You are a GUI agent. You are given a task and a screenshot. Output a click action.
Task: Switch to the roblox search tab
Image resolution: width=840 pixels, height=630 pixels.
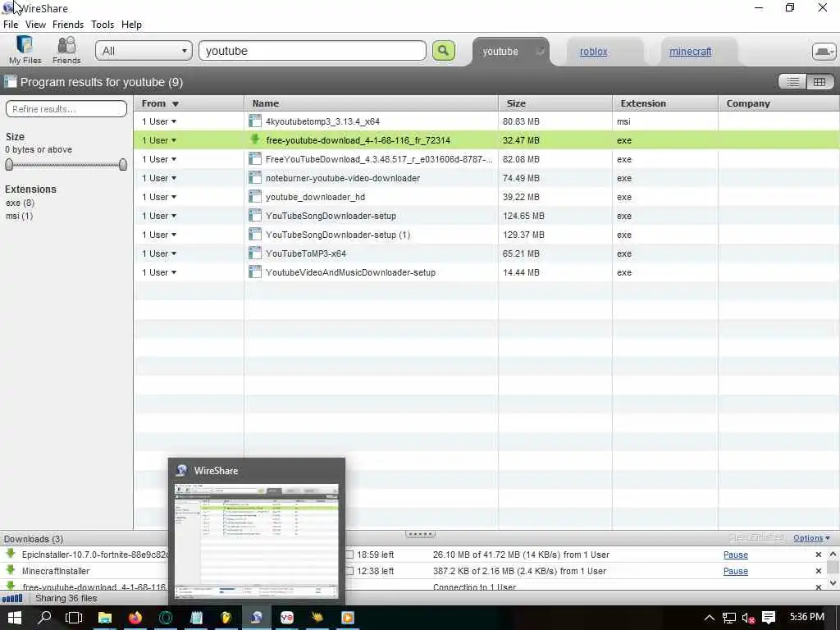(594, 52)
